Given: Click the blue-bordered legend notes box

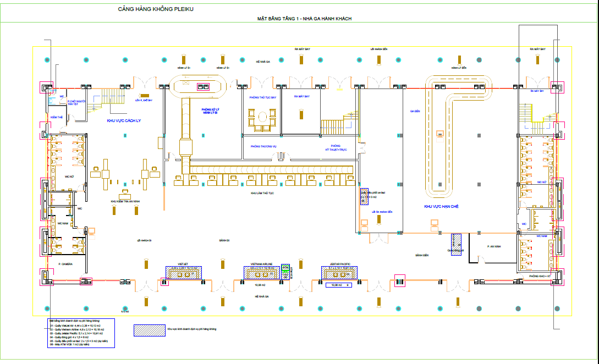Looking at the screenshot, I should point(81,334).
